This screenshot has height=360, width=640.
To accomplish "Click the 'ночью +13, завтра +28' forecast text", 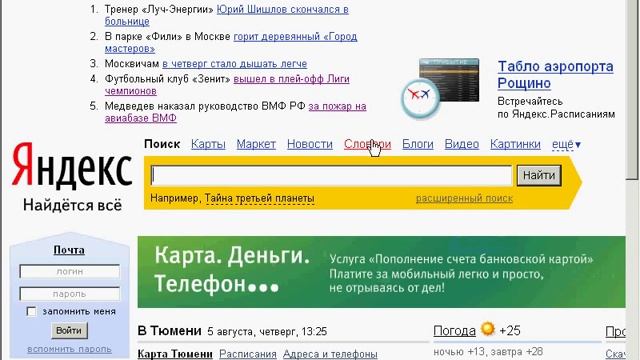I will (488, 351).
